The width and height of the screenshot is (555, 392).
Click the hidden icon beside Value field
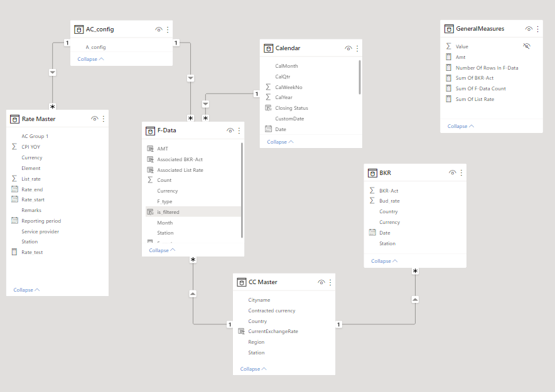tap(527, 46)
